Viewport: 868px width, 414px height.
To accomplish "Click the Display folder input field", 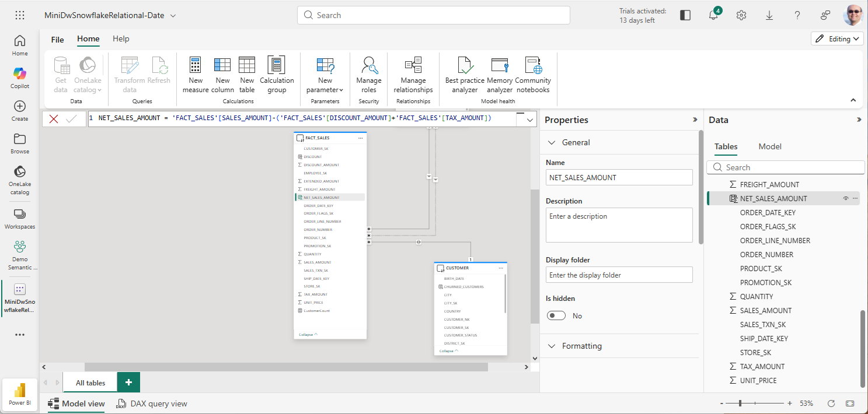I will pos(619,275).
